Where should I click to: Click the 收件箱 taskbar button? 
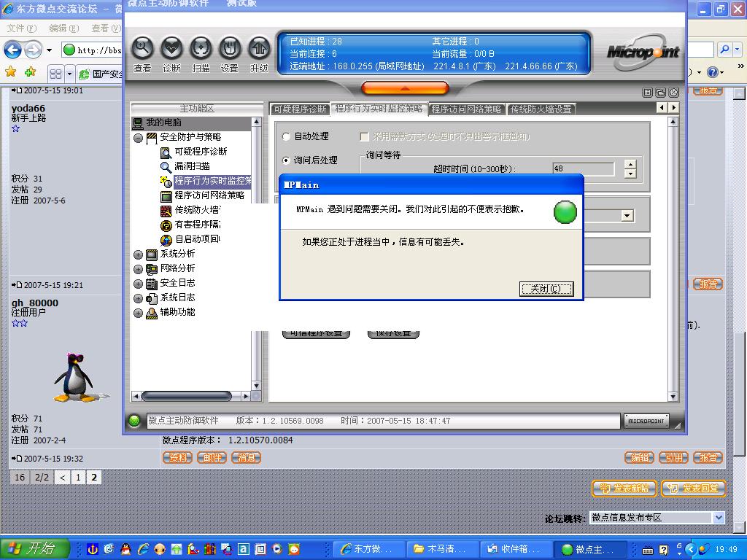point(516,549)
